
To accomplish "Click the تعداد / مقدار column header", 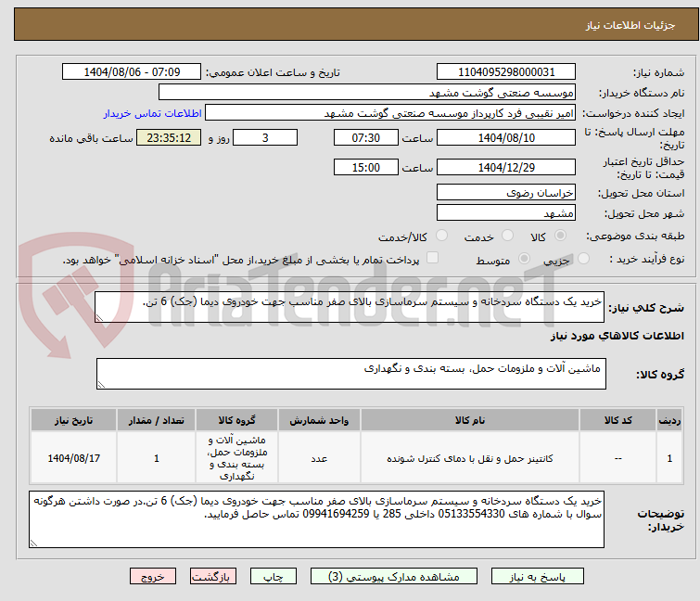I will 157,420.
